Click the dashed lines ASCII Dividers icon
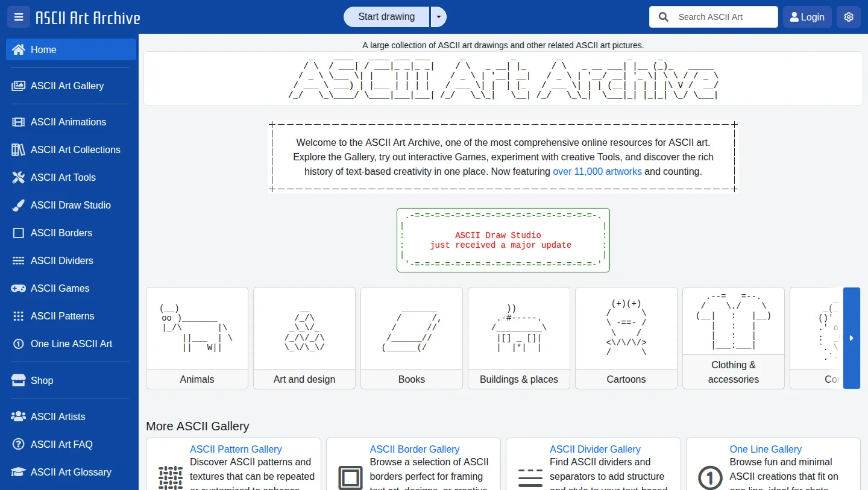Image resolution: width=868 pixels, height=490 pixels. point(19,260)
